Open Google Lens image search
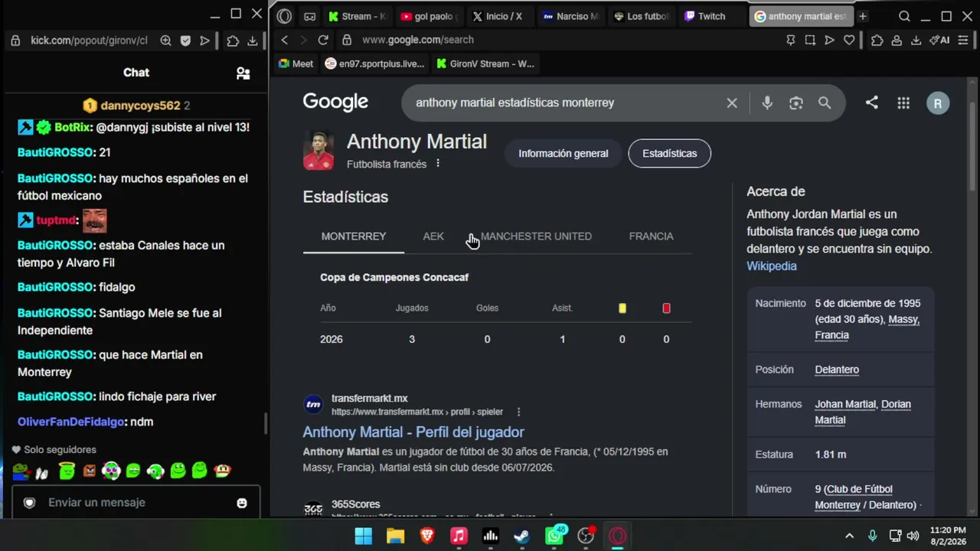This screenshot has height=551, width=980. coord(796,103)
